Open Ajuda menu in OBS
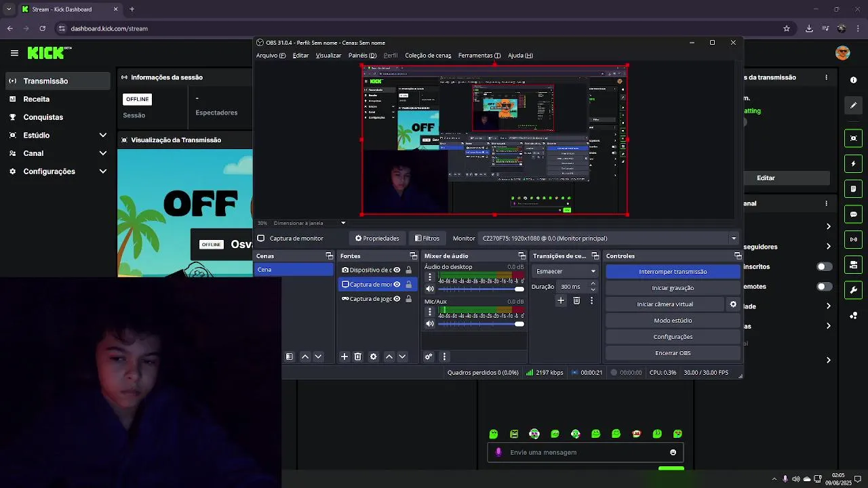 tap(520, 56)
